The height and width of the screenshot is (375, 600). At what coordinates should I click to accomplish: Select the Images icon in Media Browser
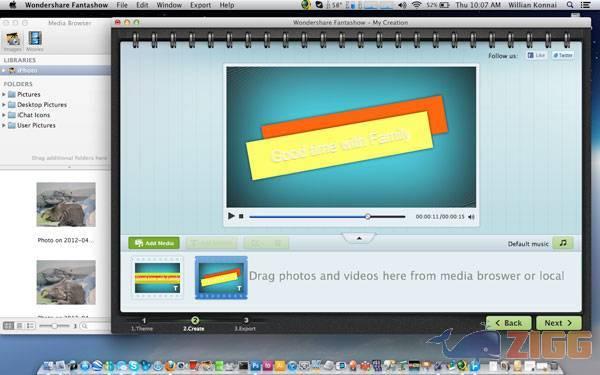(13, 41)
